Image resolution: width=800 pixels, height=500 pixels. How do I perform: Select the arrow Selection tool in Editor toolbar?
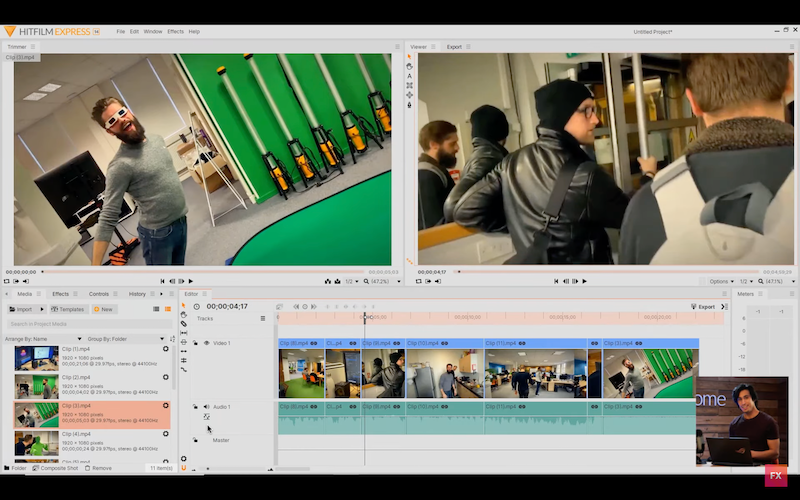tap(184, 306)
